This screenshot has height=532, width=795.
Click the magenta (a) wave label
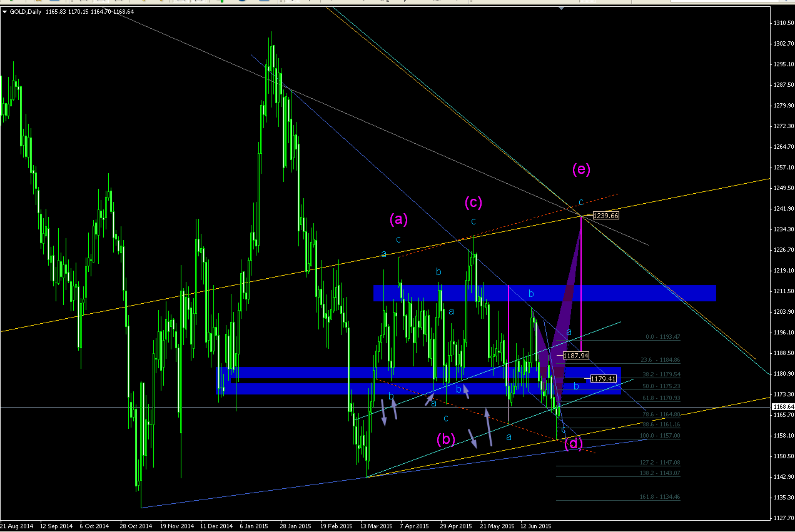[398, 219]
